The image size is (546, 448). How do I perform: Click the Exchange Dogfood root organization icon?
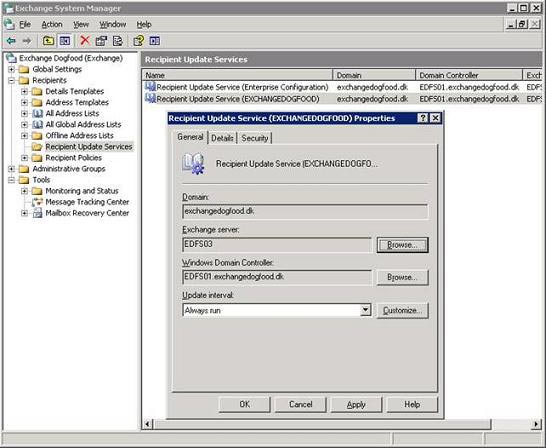(x=11, y=58)
